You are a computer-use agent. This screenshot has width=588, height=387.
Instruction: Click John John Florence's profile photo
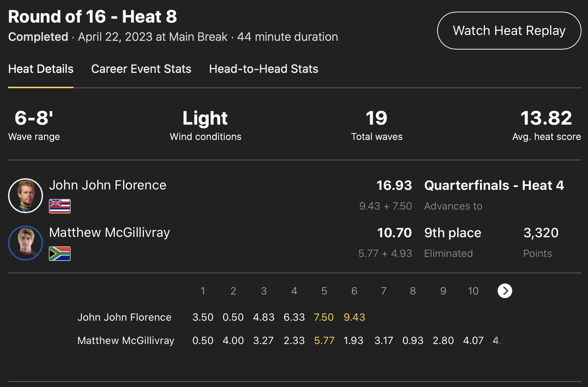tap(26, 196)
